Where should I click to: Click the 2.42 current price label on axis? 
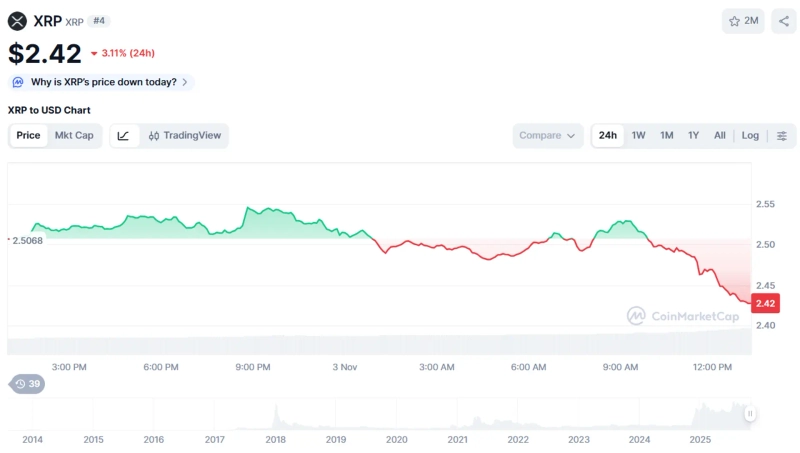pos(765,304)
